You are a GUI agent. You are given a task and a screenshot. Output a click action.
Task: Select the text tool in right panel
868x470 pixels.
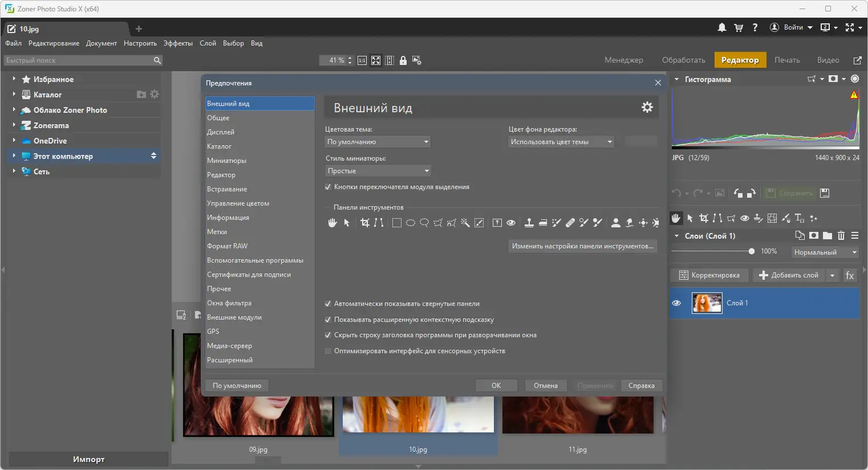(800, 218)
